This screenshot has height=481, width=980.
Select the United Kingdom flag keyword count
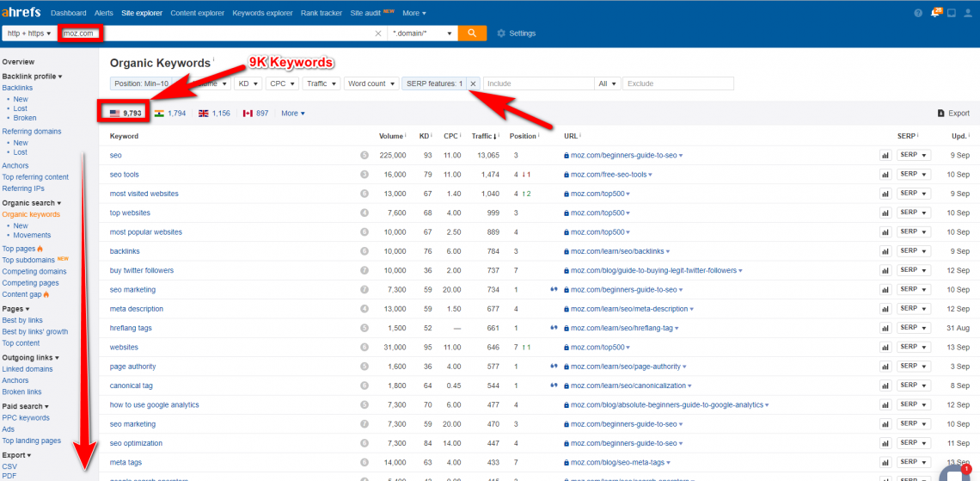coord(214,114)
